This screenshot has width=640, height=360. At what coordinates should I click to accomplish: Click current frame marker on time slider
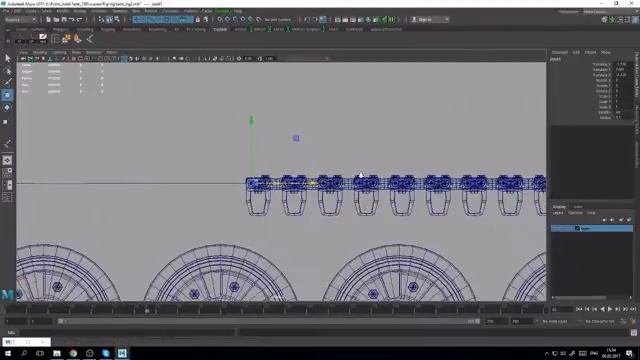pyautogui.click(x=147, y=310)
